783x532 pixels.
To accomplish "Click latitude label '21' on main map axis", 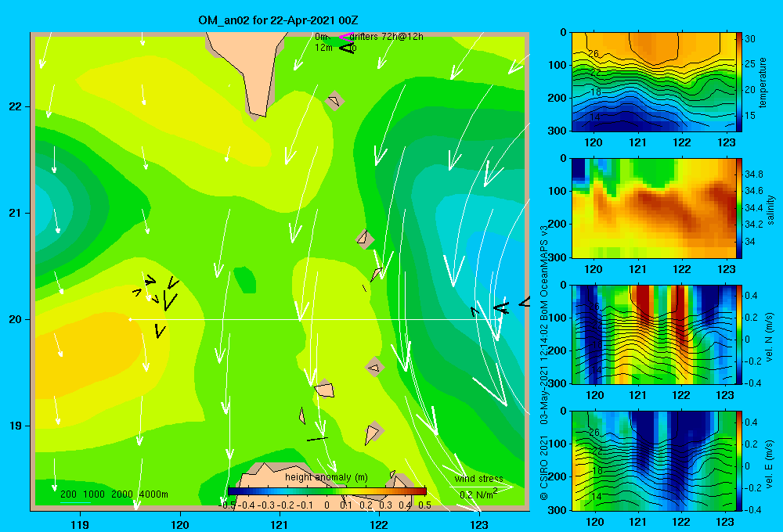I will tap(15, 213).
